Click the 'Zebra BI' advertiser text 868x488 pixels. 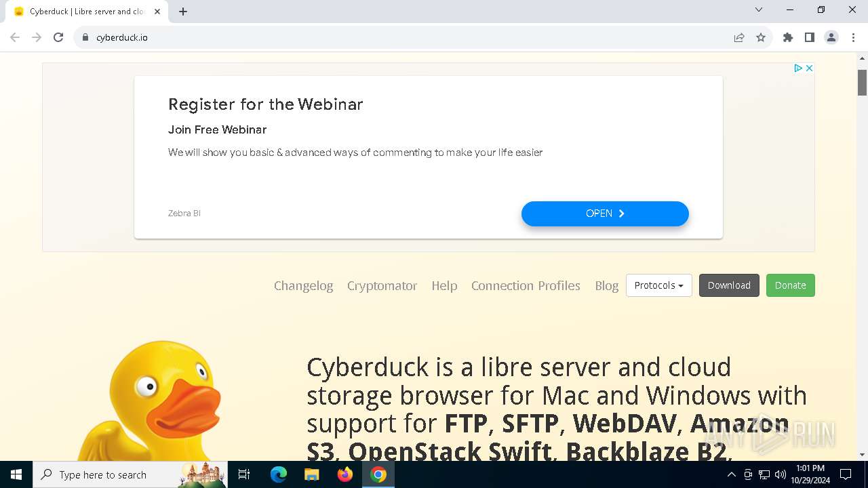click(x=184, y=213)
